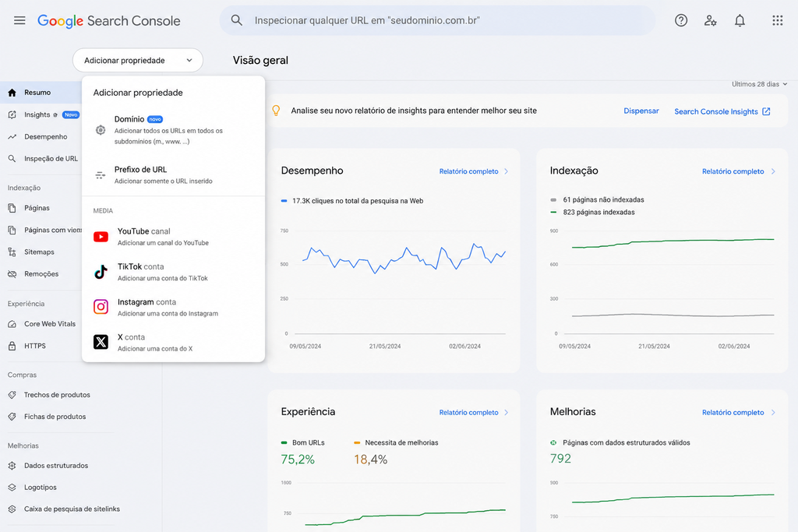The image size is (798, 532).
Task: Choose TikTok conta in the menu
Action: tap(173, 272)
